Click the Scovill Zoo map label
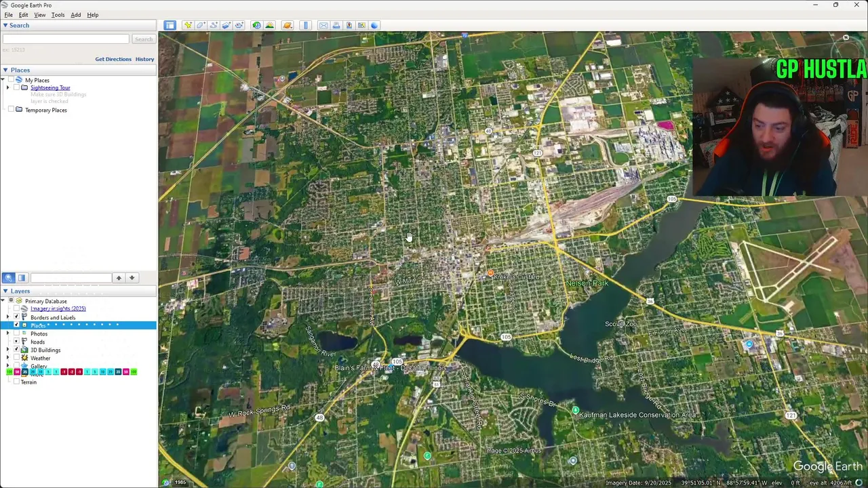Viewport: 868px width, 488px height. pos(620,324)
